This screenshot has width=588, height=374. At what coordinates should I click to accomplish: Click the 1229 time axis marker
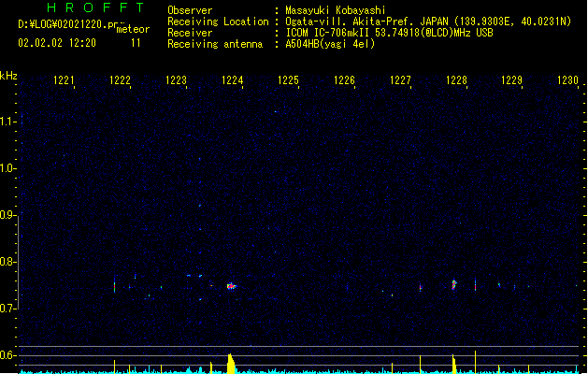[x=512, y=80]
